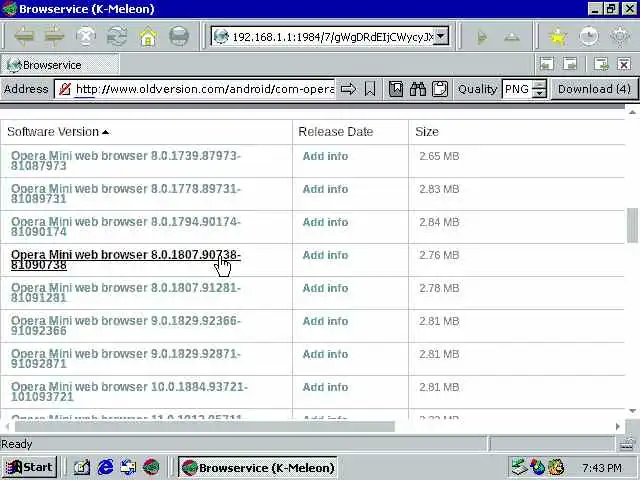Click the vertical scrollbar down arrow
640x480 pixels.
pos(632,411)
